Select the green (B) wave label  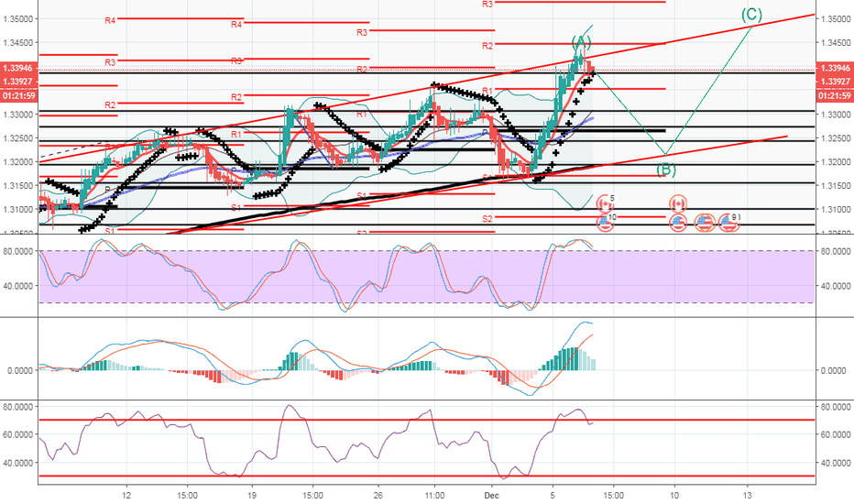(665, 170)
